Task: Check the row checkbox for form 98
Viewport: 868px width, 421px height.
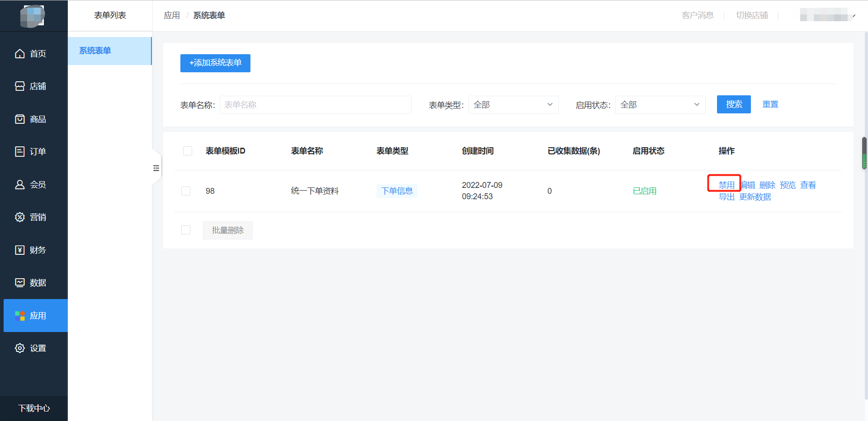Action: click(x=186, y=191)
